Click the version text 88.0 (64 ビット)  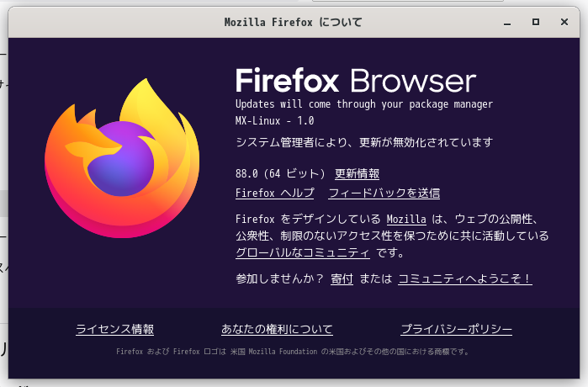tap(280, 173)
